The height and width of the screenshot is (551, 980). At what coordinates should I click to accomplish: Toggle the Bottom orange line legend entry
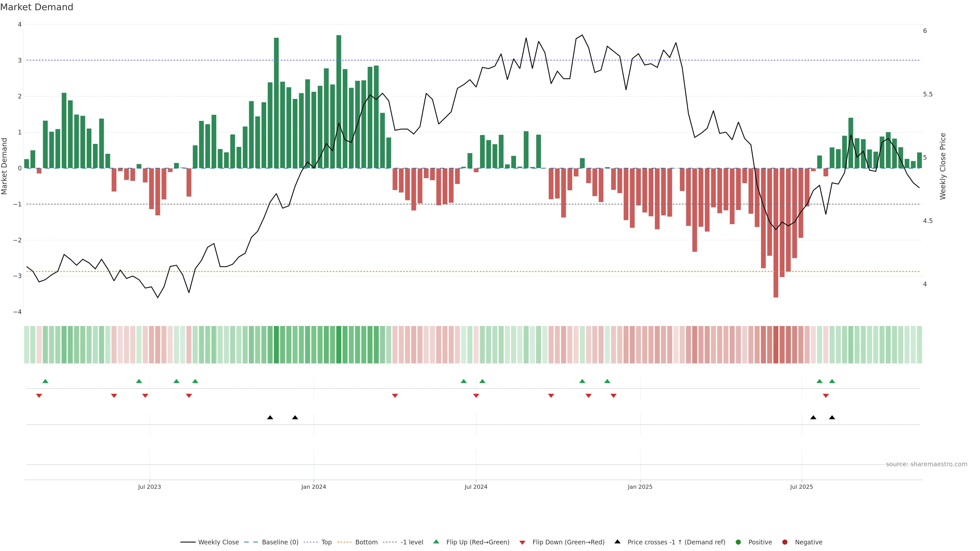point(366,542)
